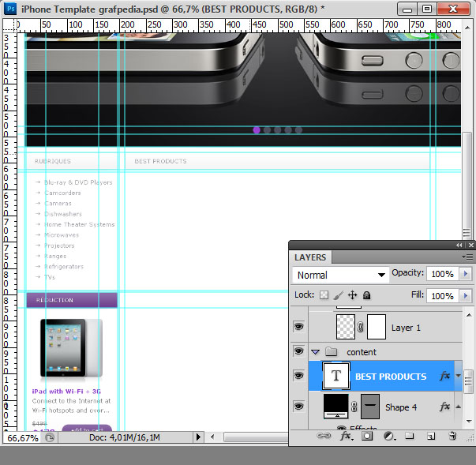This screenshot has height=465, width=476.
Task: Click the content group folder icon
Action: click(x=331, y=351)
